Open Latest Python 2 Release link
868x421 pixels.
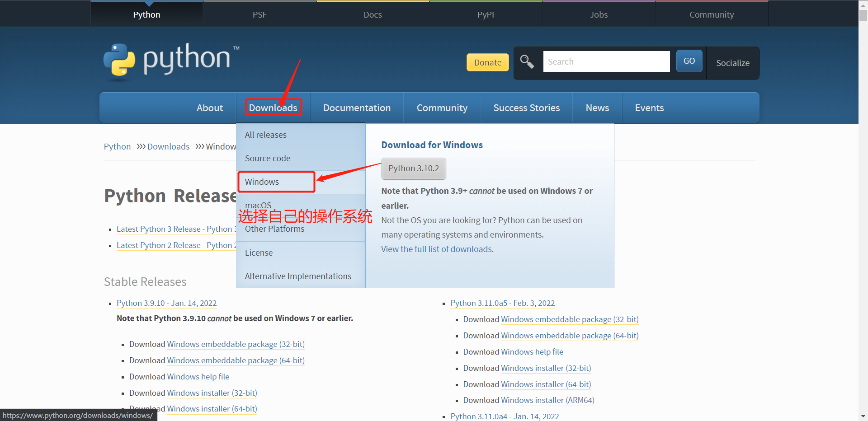[177, 245]
